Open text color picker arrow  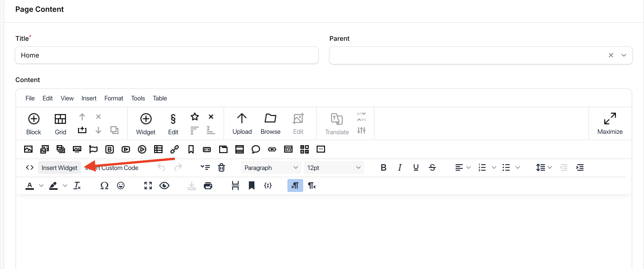[x=41, y=186]
